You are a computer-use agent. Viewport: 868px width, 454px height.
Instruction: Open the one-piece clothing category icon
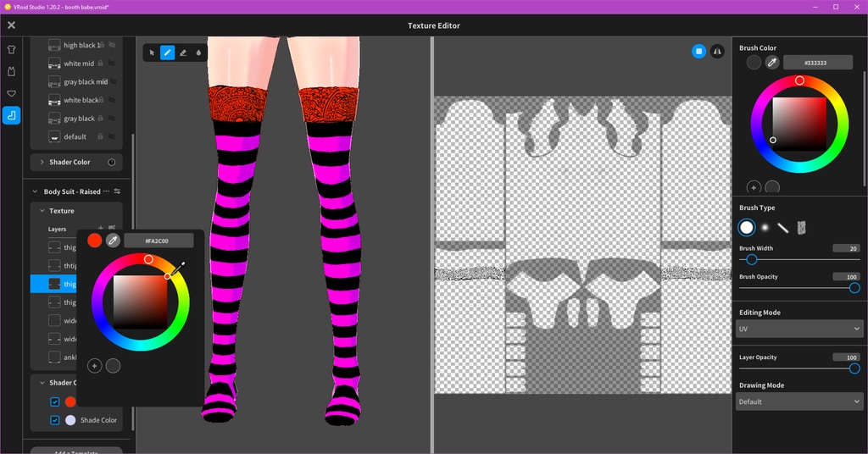tap(11, 71)
